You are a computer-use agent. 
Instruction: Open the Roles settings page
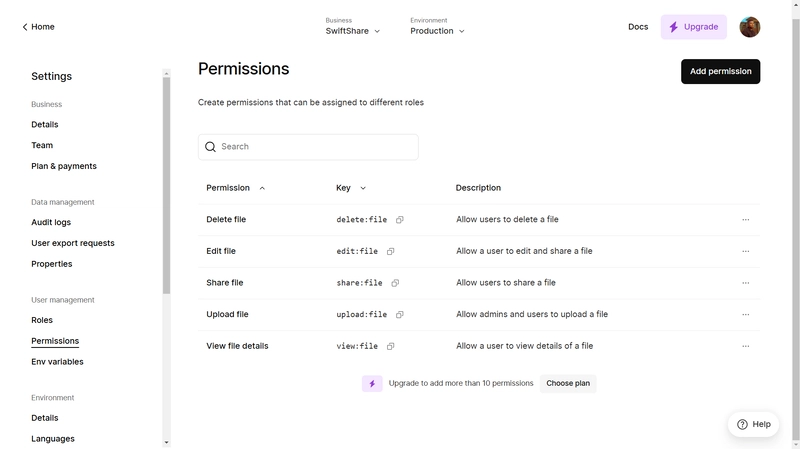click(x=42, y=320)
